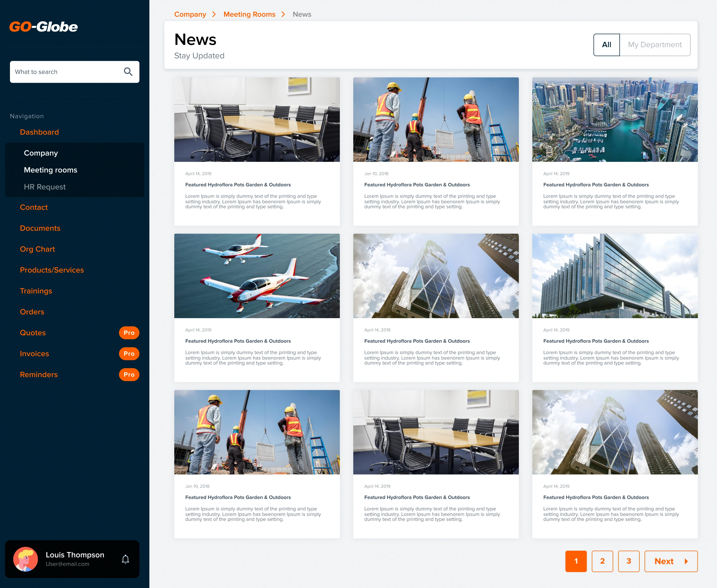Image resolution: width=717 pixels, height=588 pixels.
Task: Click the chevron after the Meeting Rooms breadcrumb
Action: tap(283, 14)
